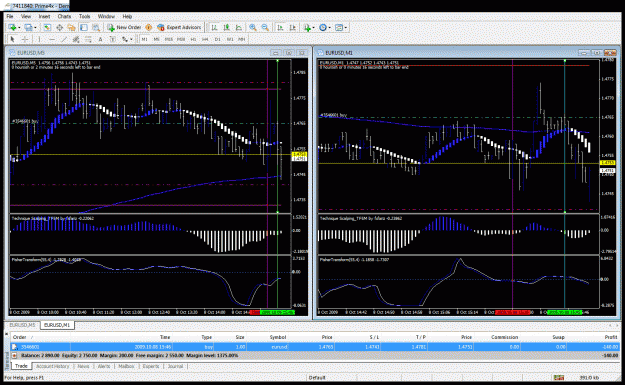This screenshot has height=385, width=625.
Task: Expand the Indicators dropdown arrow
Action: point(314,28)
